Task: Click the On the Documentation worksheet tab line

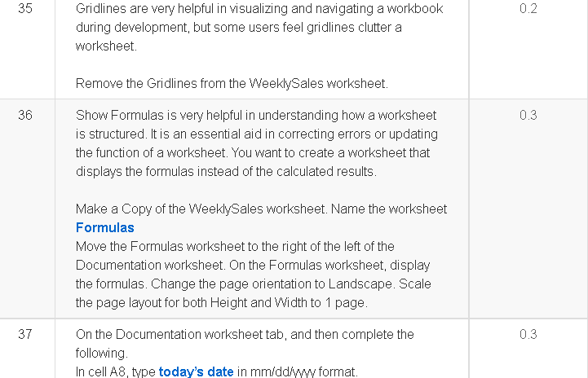Action: 245,334
